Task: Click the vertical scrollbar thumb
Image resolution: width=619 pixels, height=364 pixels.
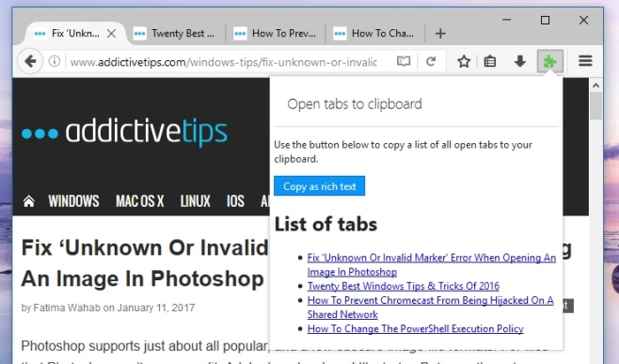Action: [595, 105]
